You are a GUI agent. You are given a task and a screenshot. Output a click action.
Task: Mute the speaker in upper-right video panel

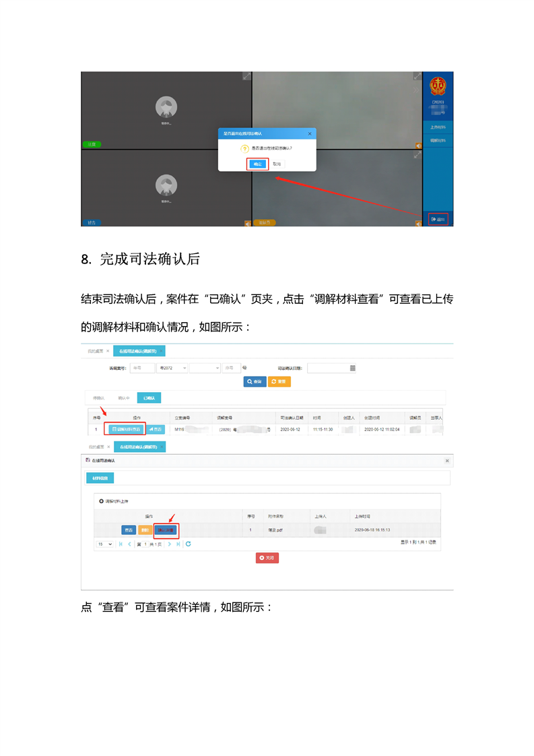click(418, 146)
